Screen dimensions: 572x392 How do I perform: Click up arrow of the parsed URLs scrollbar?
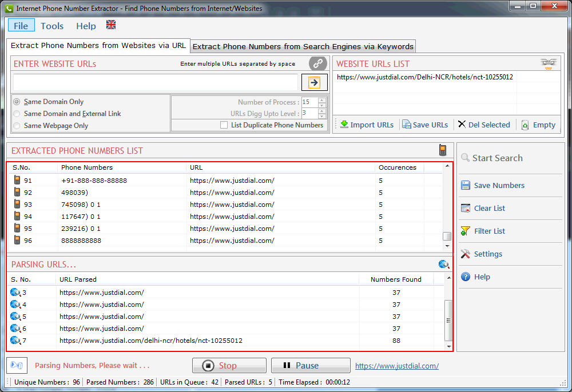(448, 278)
